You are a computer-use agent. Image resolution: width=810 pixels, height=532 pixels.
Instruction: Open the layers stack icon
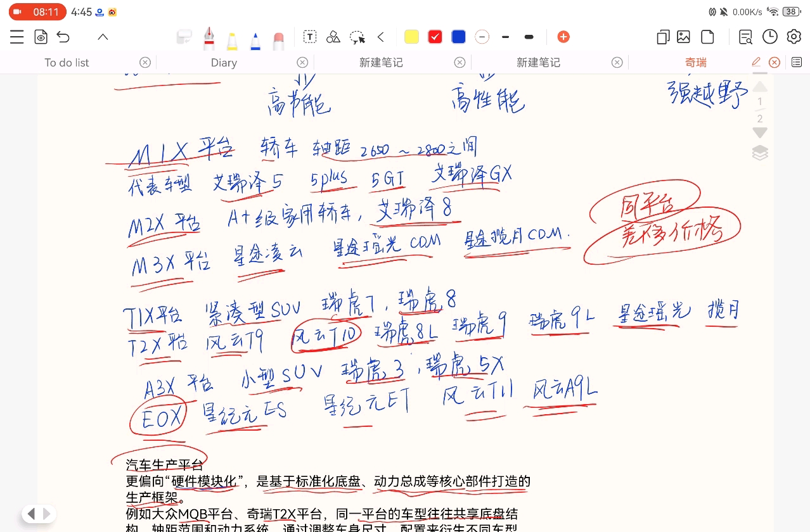760,153
